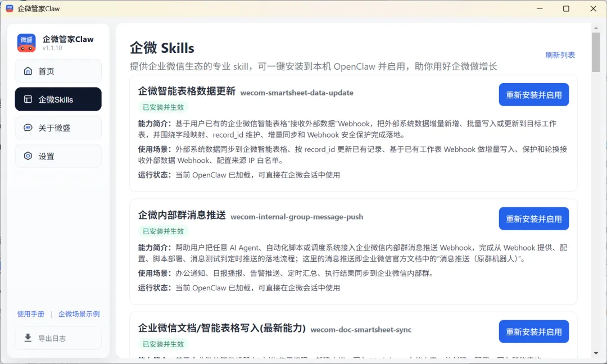Click the title bar app icon
This screenshot has width=607, height=364.
[x=10, y=8]
